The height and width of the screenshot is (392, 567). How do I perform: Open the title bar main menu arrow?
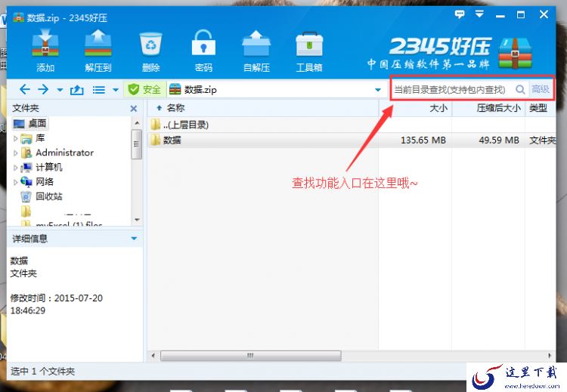[479, 14]
